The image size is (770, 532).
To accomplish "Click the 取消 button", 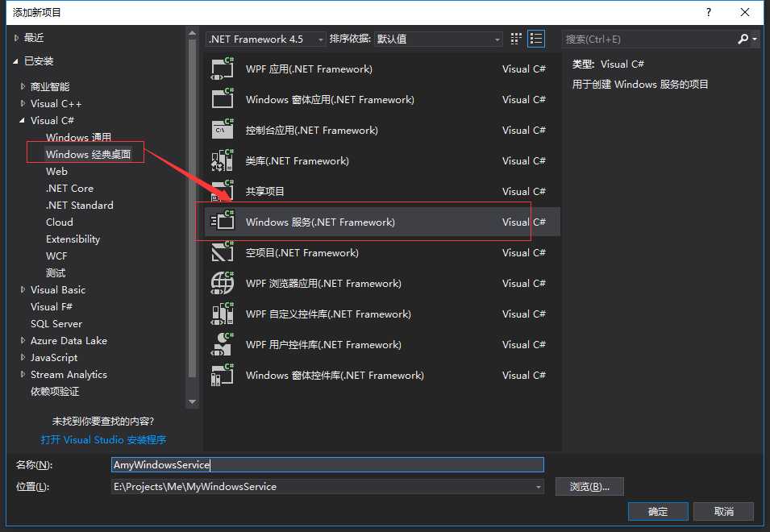I will (x=723, y=511).
